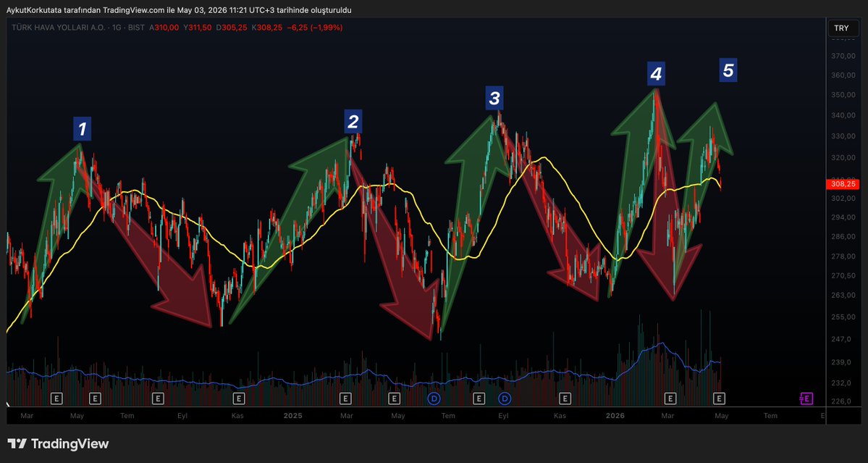868x463 pixels.
Task: Click the 302,00 price axis label
Action: (843, 198)
